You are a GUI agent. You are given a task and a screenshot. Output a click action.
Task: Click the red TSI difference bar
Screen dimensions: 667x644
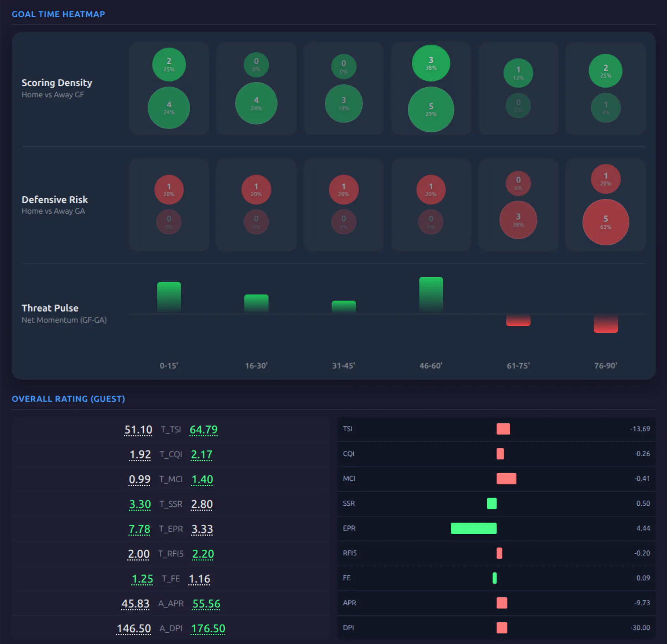[x=503, y=429]
